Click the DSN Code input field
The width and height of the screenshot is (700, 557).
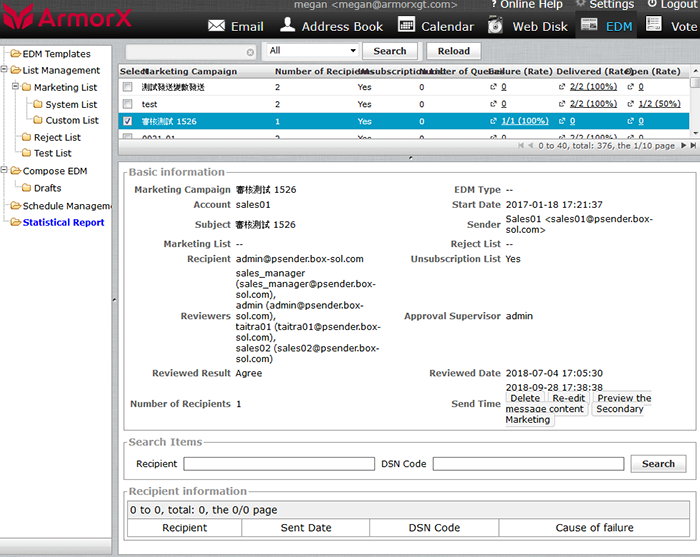[528, 464]
